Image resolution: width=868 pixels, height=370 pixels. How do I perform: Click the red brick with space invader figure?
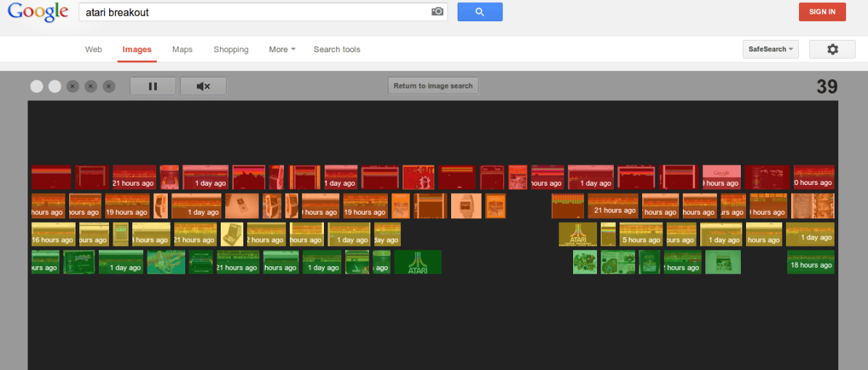pyautogui.click(x=418, y=177)
